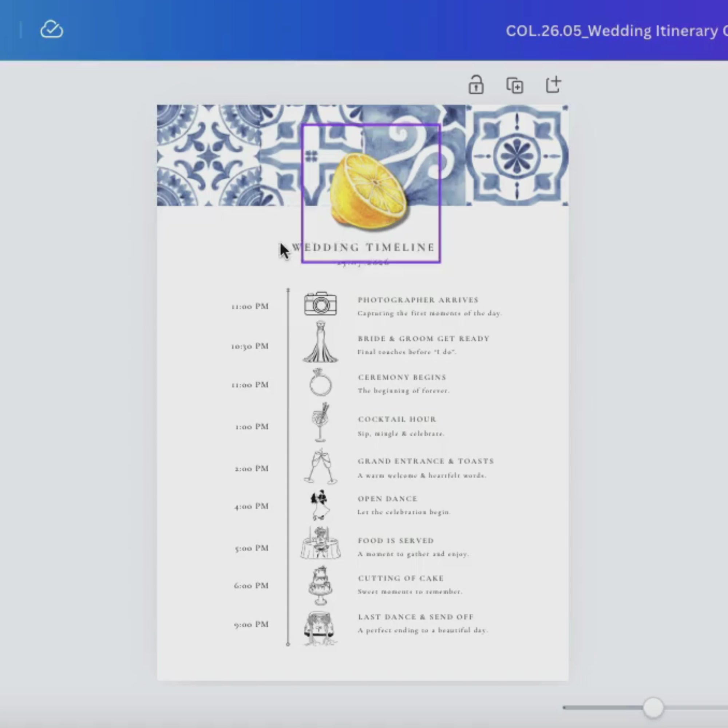Viewport: 728px width, 728px height.
Task: Click the add page icon
Action: click(553, 84)
